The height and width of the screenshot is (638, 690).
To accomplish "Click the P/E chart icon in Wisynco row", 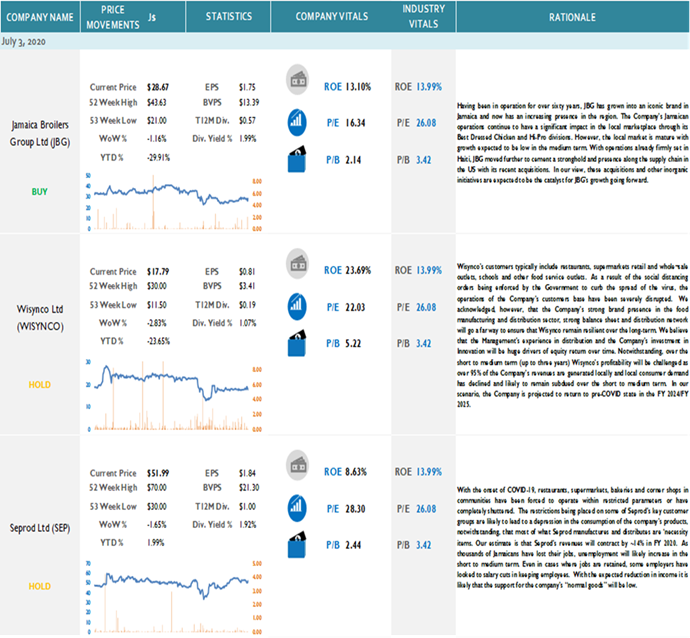I will (x=297, y=306).
